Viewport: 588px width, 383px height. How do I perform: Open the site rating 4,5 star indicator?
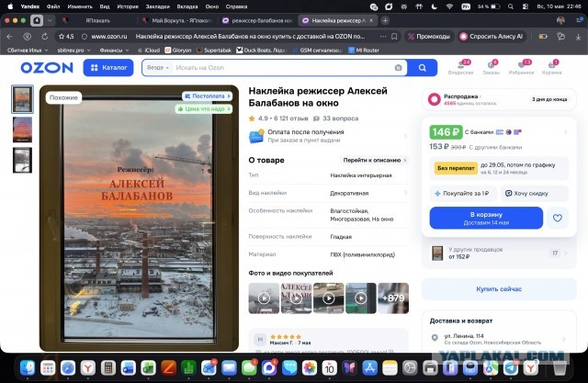click(x=66, y=37)
